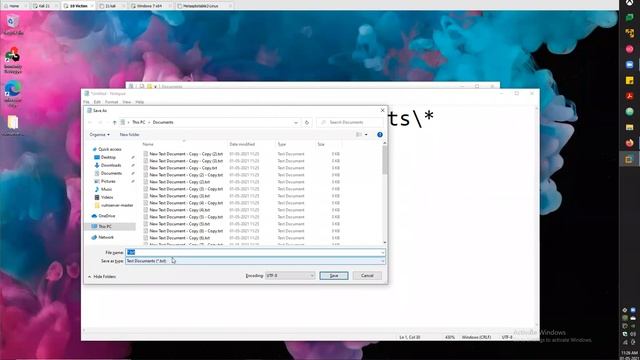Select the VMware Workstation taskbar icon
Viewport: 640px width, 360px height.
(x=629, y=159)
